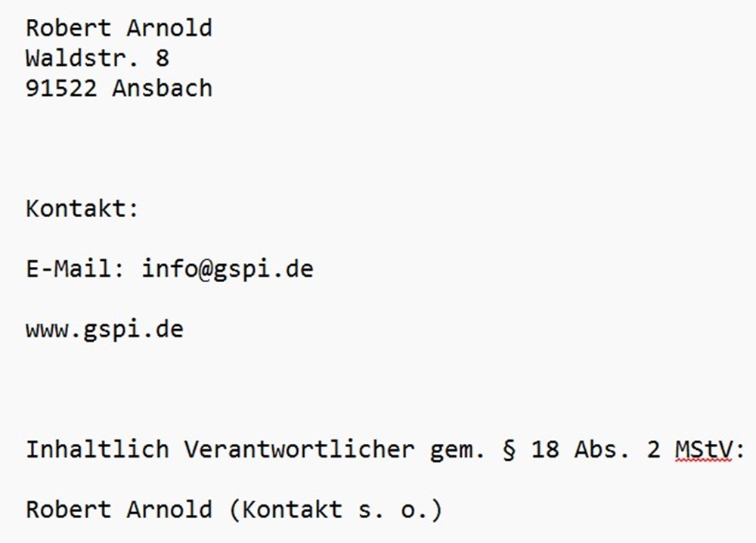Open the info@gspi.de email address
The image size is (756, 543).
tap(228, 269)
